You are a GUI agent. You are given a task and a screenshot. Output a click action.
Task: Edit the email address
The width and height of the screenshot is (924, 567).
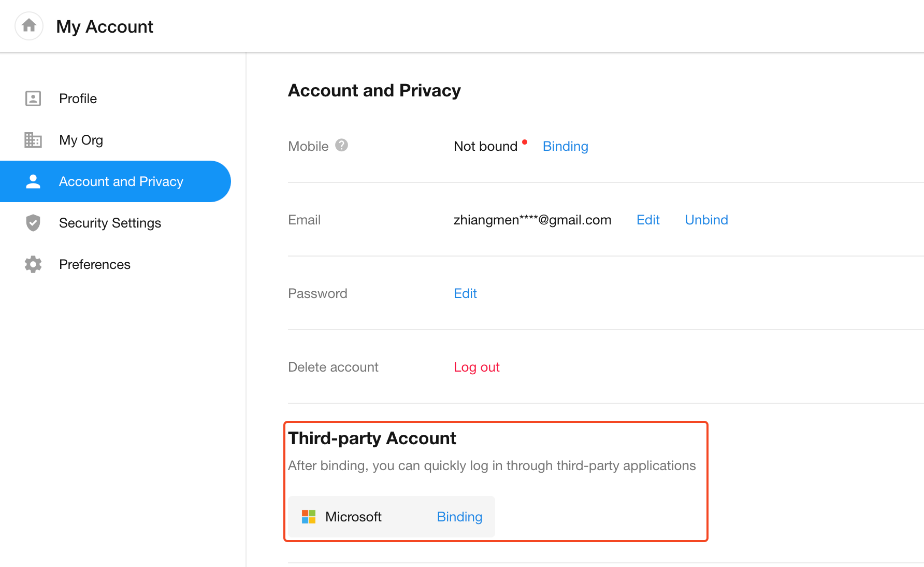(x=647, y=220)
